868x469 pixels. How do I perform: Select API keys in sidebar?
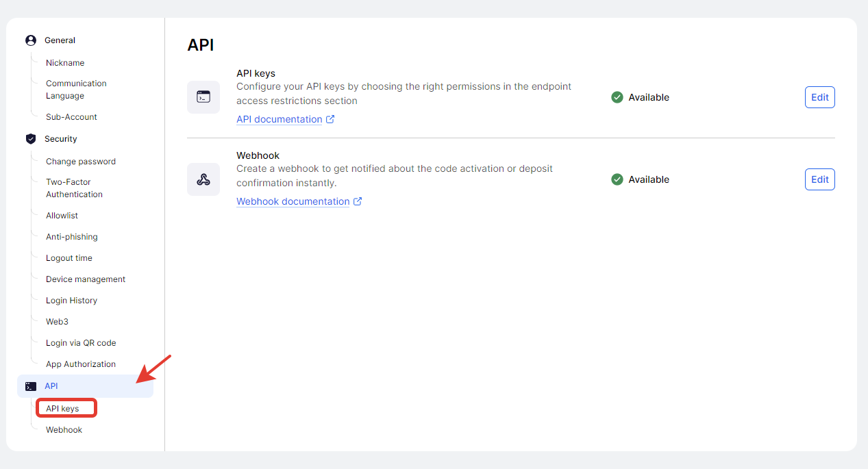point(62,409)
